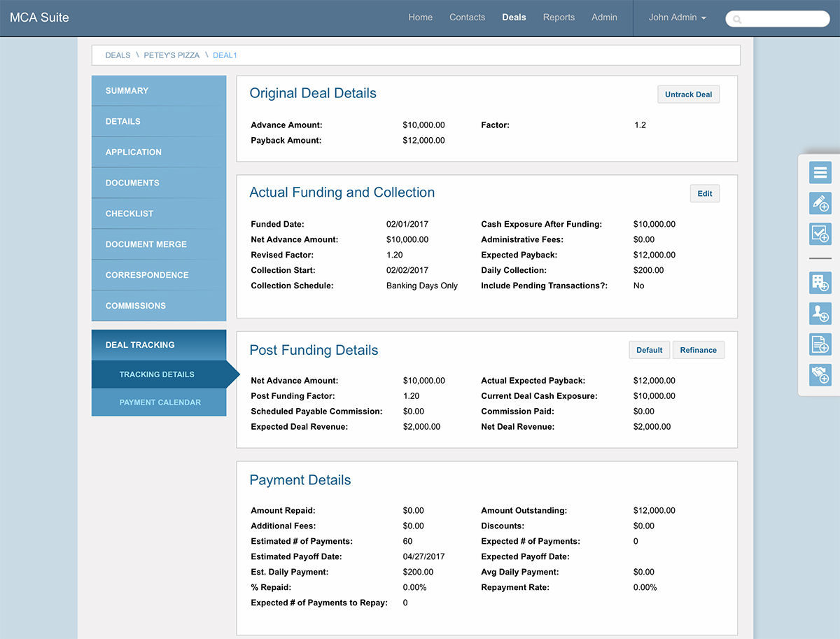The image size is (840, 639).
Task: Click PETEY'S PIZZA breadcrumb link
Action: [171, 55]
